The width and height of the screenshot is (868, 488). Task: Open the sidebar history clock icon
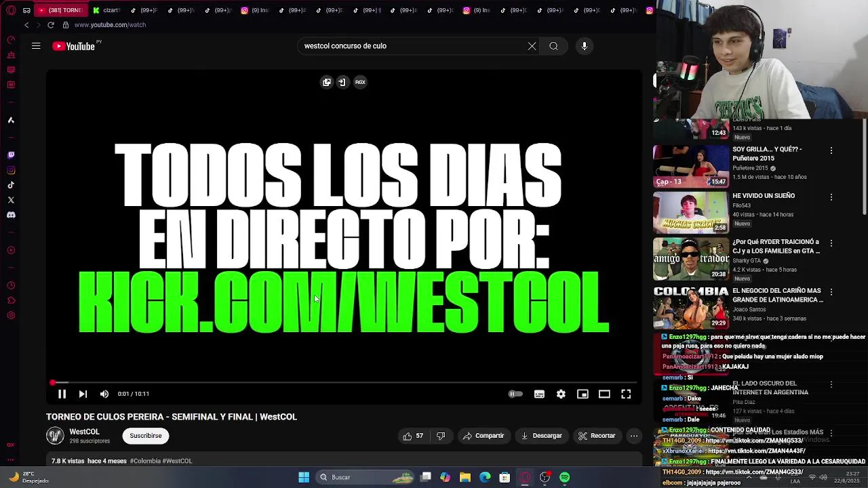pos(11,285)
